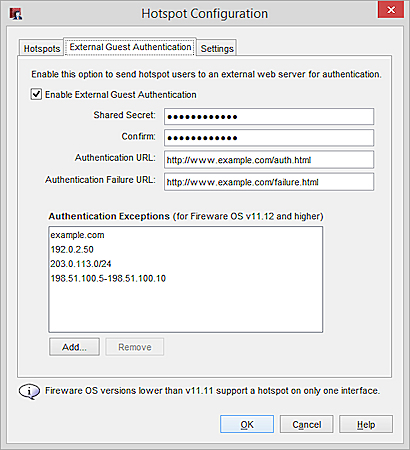The height and width of the screenshot is (450, 410).
Task: Click the info icon beside the Fireware OS note
Action: coord(29,391)
